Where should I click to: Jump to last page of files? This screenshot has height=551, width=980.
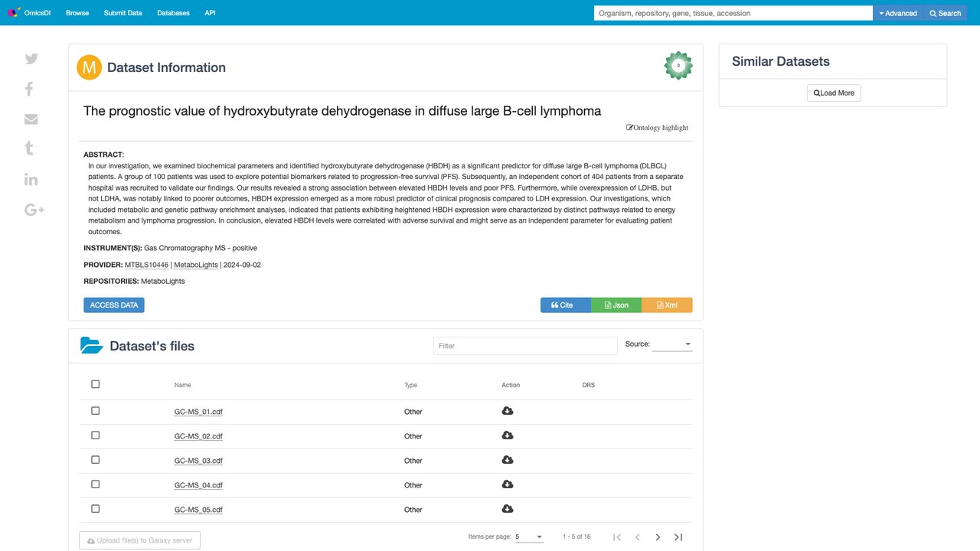click(678, 537)
